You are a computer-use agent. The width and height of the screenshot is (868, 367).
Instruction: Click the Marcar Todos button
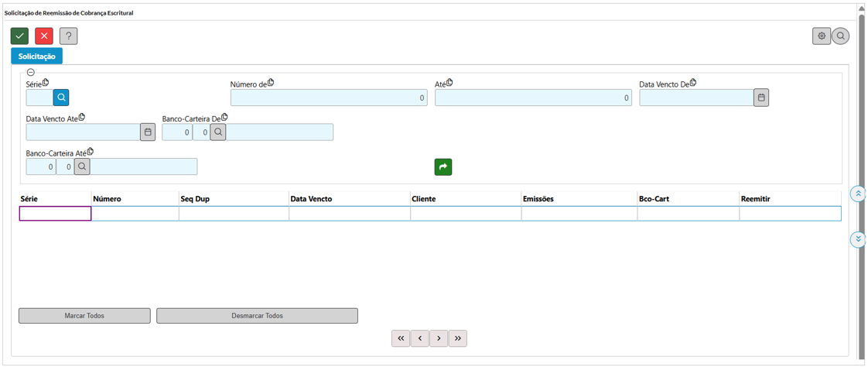84,316
